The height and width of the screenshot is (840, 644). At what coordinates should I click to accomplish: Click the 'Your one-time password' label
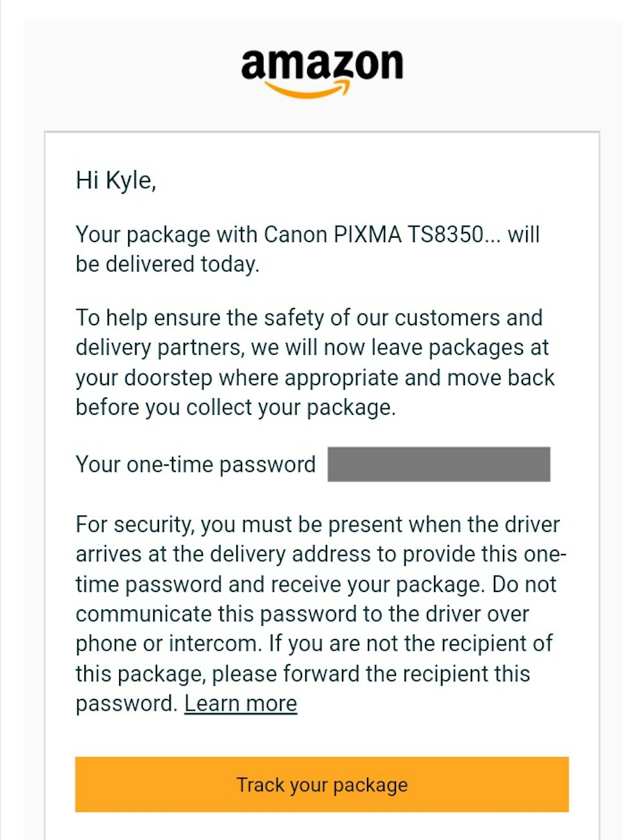(195, 464)
